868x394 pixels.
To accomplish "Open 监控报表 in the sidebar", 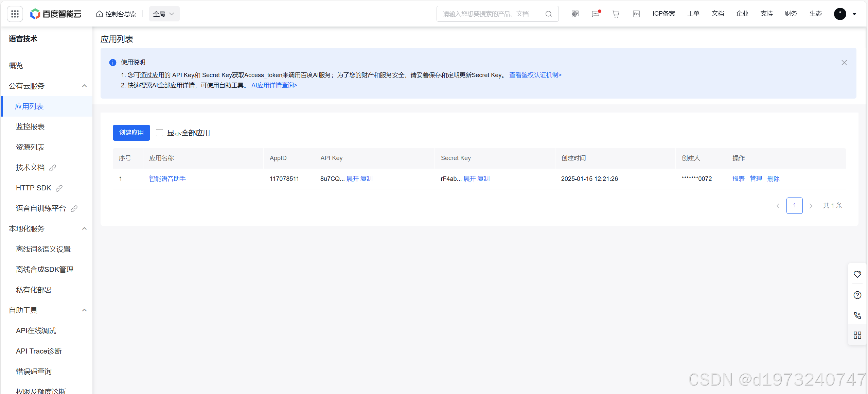I will (30, 126).
